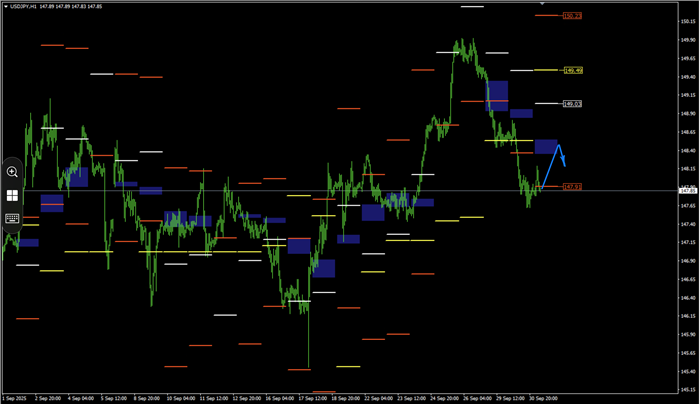Click the USDJPY,H1 symbol title
The width and height of the screenshot is (700, 404).
[x=25, y=5]
